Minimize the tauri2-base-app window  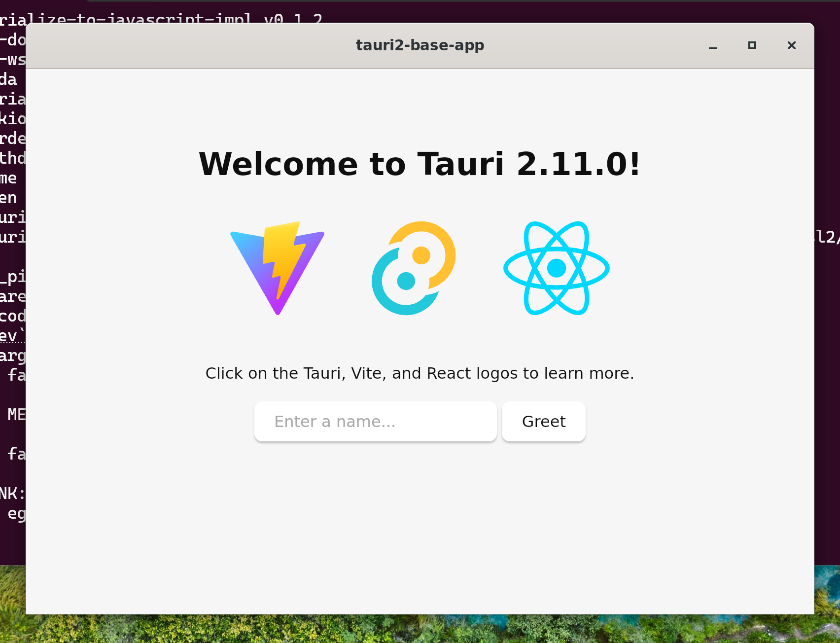713,46
